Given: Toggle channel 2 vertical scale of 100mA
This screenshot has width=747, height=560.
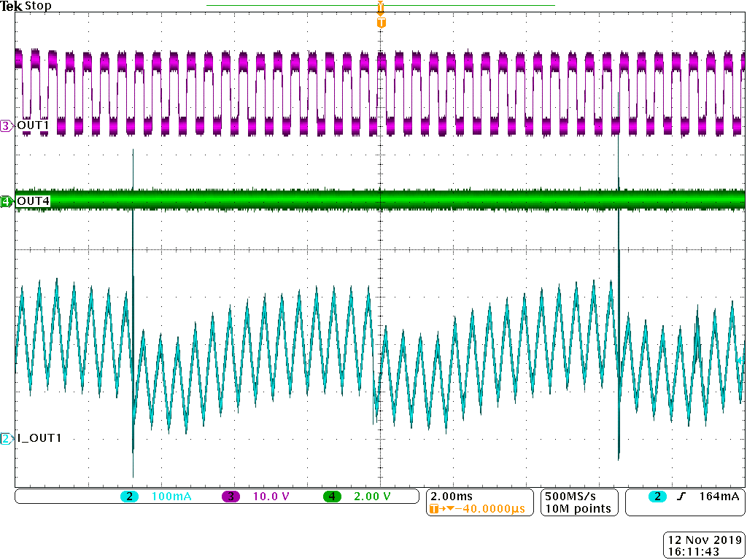Looking at the screenshot, I should pos(166,497).
